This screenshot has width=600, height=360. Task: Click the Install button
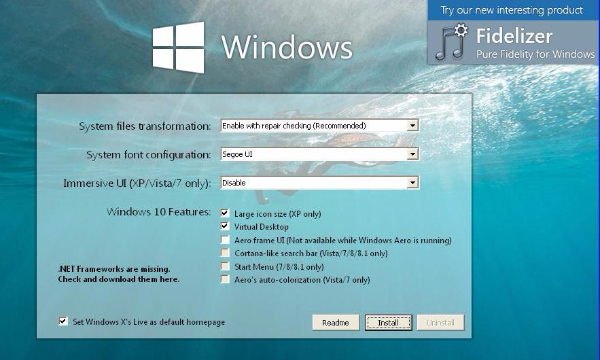[388, 323]
